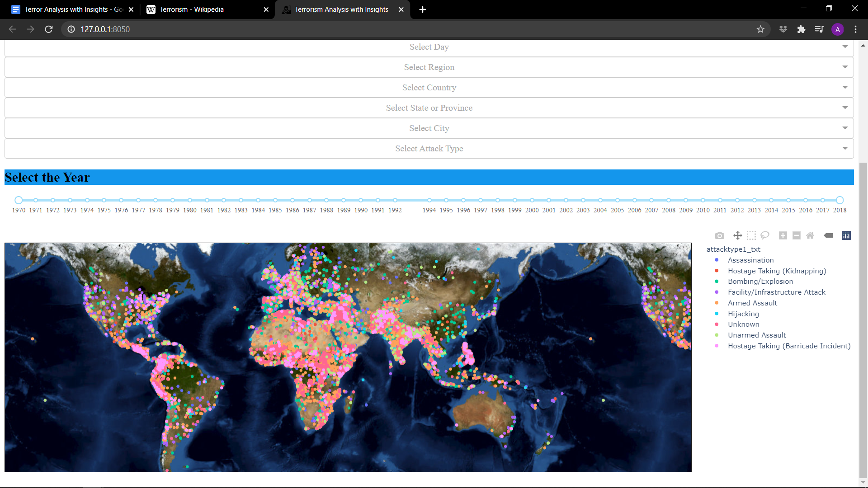
Task: Toggle hover labels on the map
Action: pyautogui.click(x=829, y=235)
